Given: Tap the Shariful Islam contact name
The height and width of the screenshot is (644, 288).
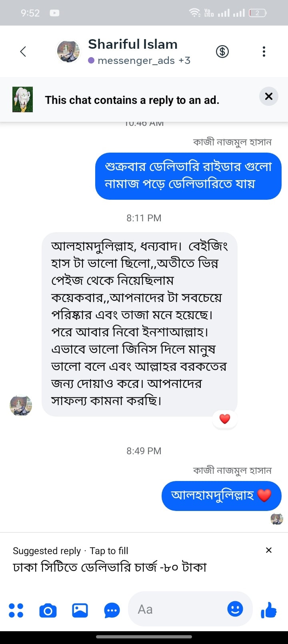Looking at the screenshot, I should click(132, 44).
